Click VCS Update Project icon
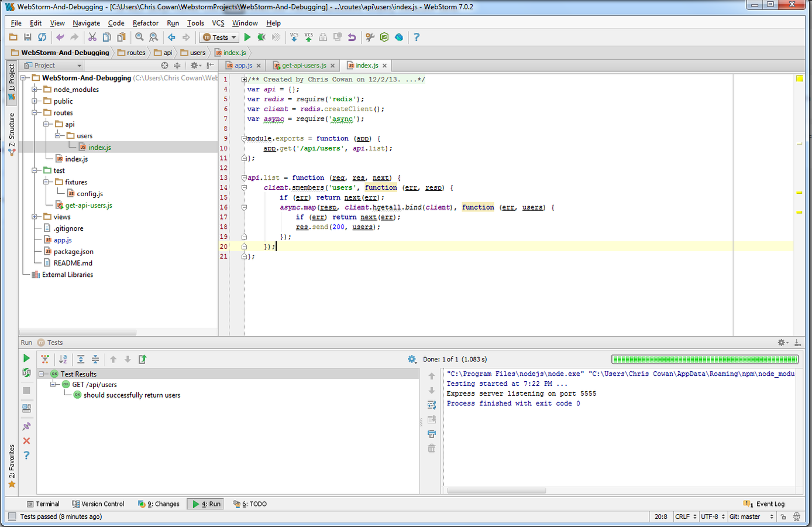Viewport: 812px width, 527px height. (x=294, y=37)
